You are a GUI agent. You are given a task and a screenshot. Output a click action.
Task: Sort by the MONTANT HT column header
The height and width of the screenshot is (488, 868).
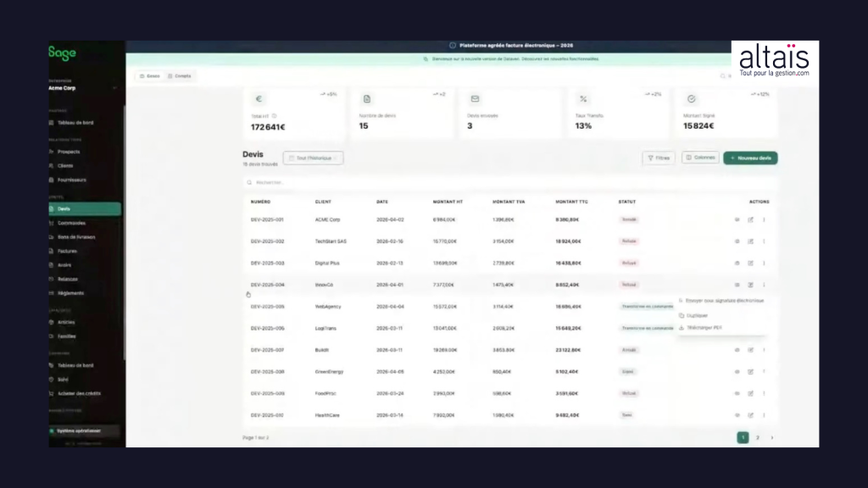click(x=448, y=202)
